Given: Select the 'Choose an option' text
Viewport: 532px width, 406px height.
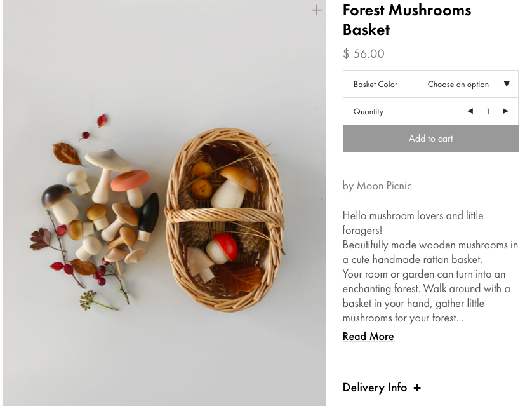Looking at the screenshot, I should (458, 85).
